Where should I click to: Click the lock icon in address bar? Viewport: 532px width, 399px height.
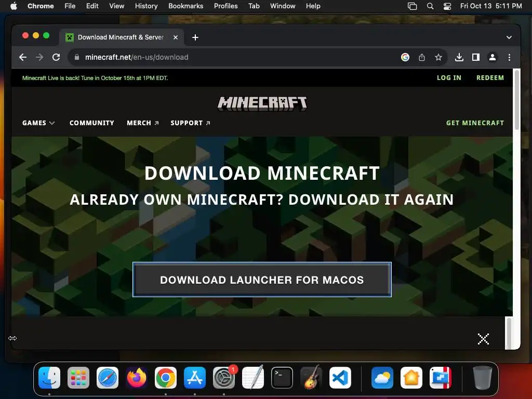[x=77, y=57]
